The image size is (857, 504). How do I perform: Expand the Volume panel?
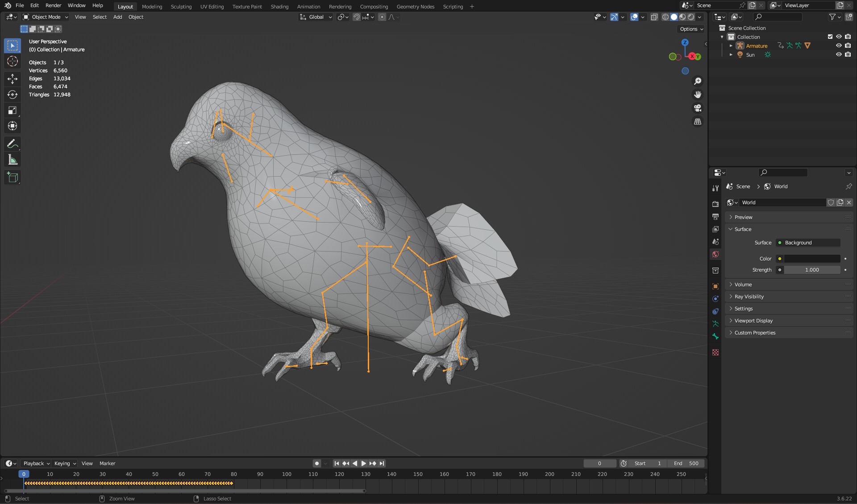[743, 285]
